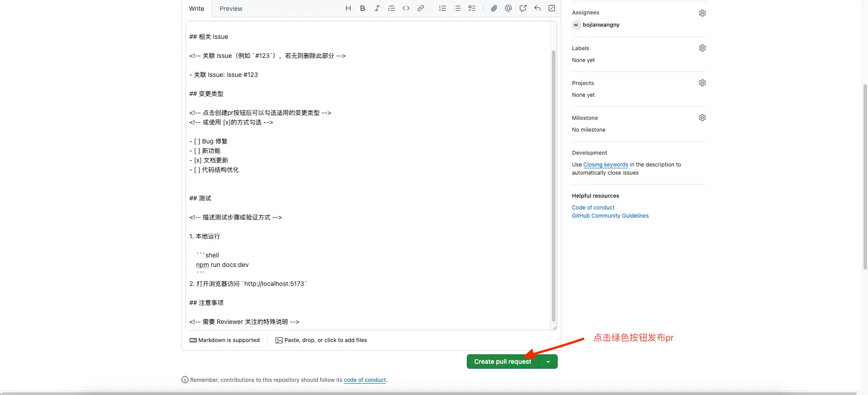Switch to the Preview tab
The height and width of the screenshot is (395, 868).
tap(231, 9)
